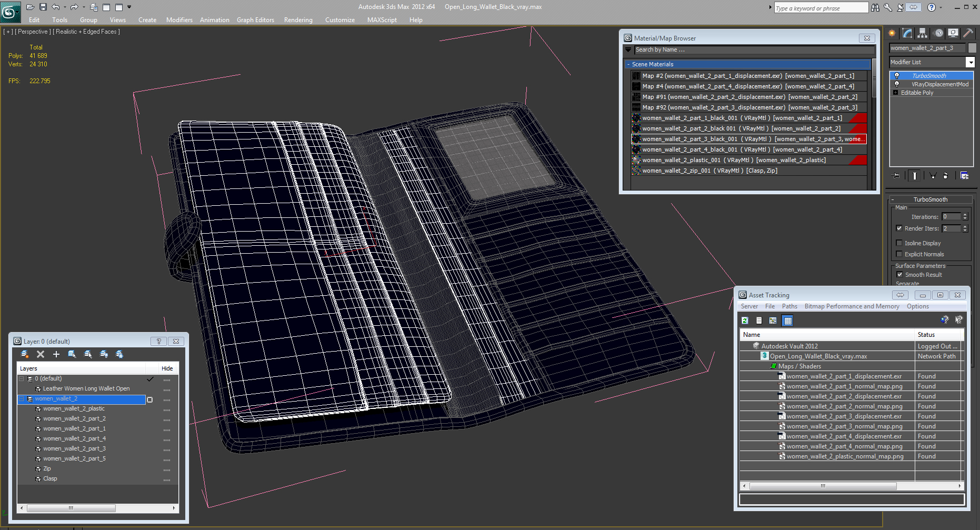Select VRayDisplacementMod in modifier stack

click(939, 84)
